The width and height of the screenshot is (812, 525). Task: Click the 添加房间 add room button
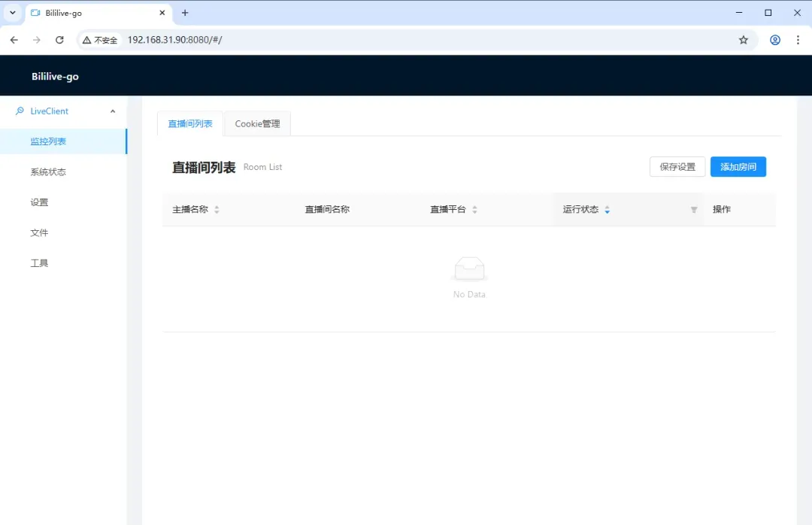738,166
